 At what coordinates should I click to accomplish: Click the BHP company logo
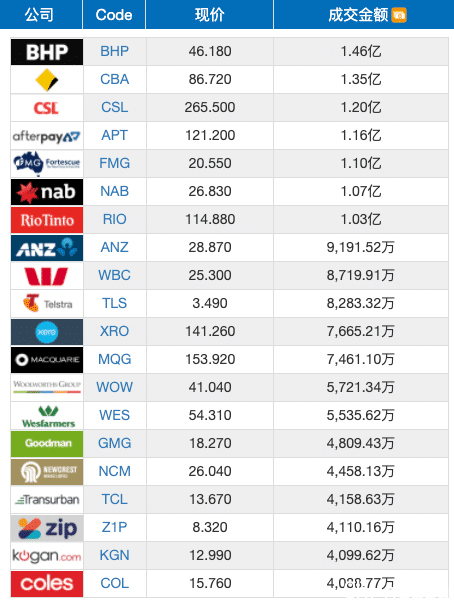click(x=47, y=52)
